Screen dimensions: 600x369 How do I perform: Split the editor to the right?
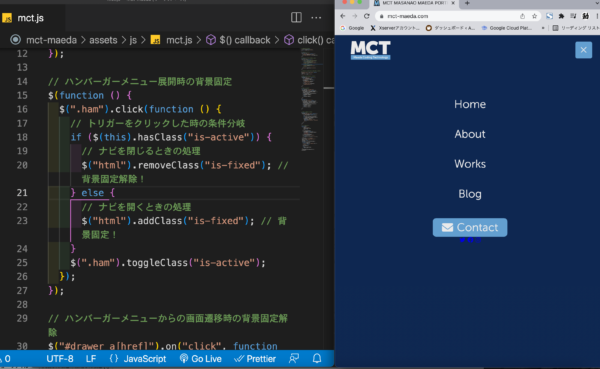pos(296,18)
